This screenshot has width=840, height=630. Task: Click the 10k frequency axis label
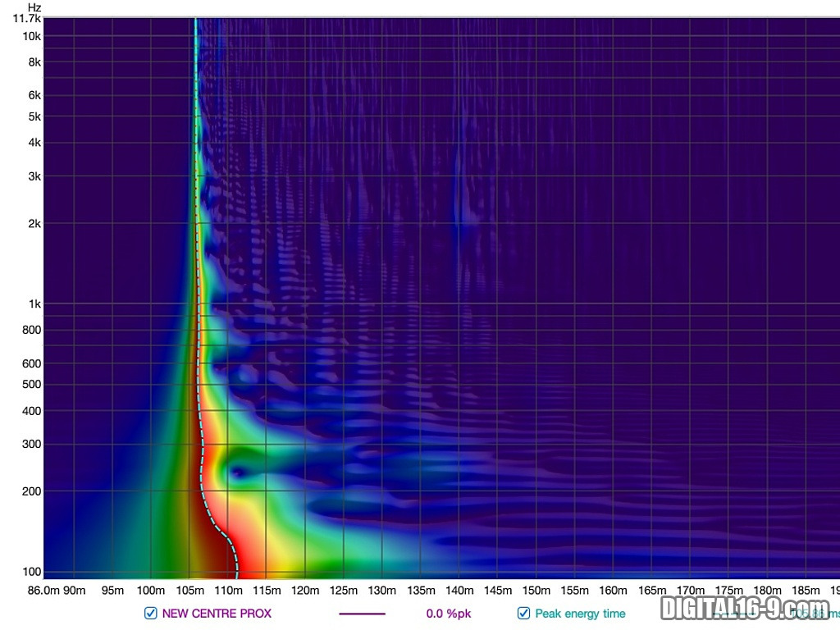[x=31, y=36]
